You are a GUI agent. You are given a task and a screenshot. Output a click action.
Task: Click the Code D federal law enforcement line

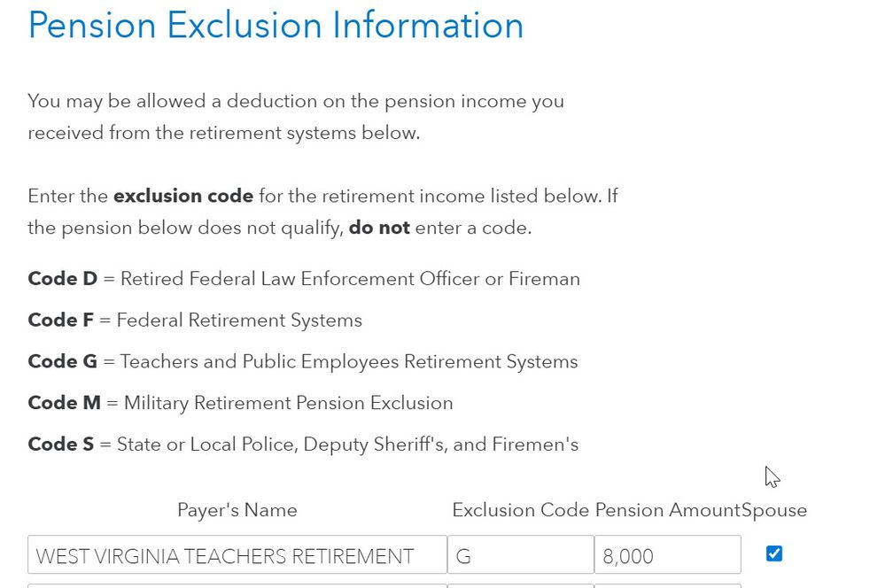(304, 279)
